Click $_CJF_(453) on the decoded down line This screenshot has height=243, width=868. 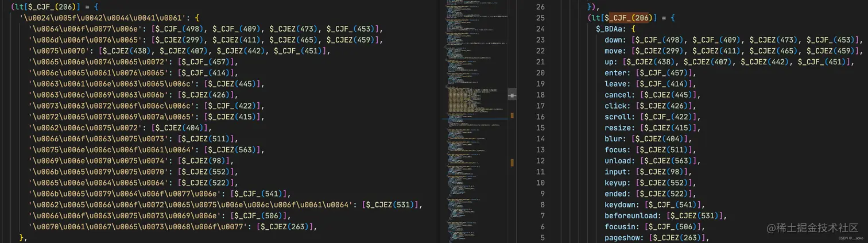pyautogui.click(x=830, y=40)
